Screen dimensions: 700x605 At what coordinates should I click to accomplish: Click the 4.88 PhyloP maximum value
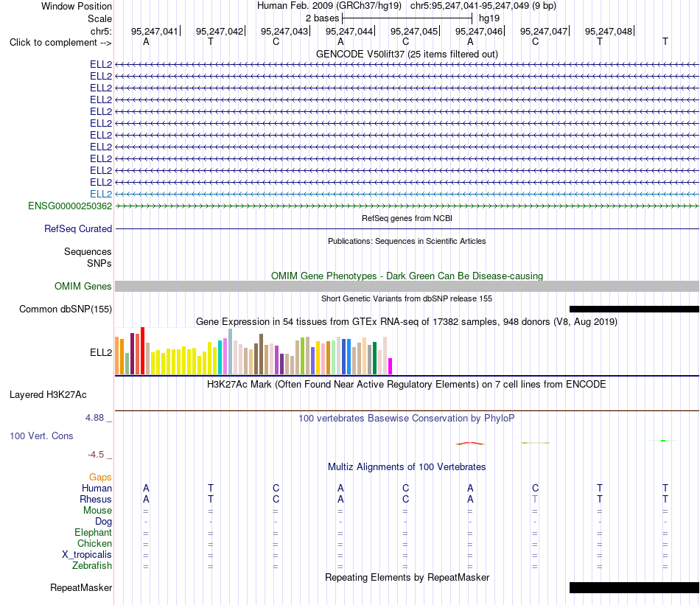(x=94, y=418)
